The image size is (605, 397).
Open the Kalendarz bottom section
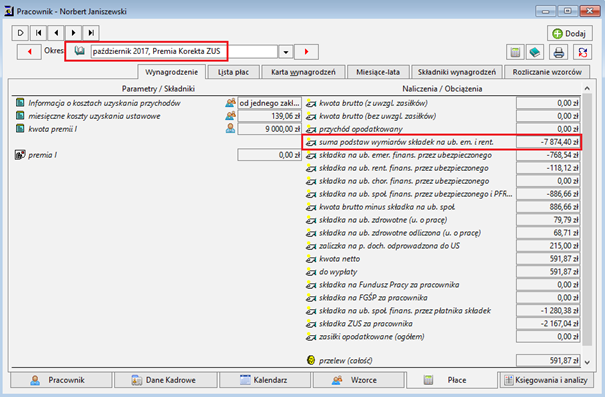tap(265, 380)
